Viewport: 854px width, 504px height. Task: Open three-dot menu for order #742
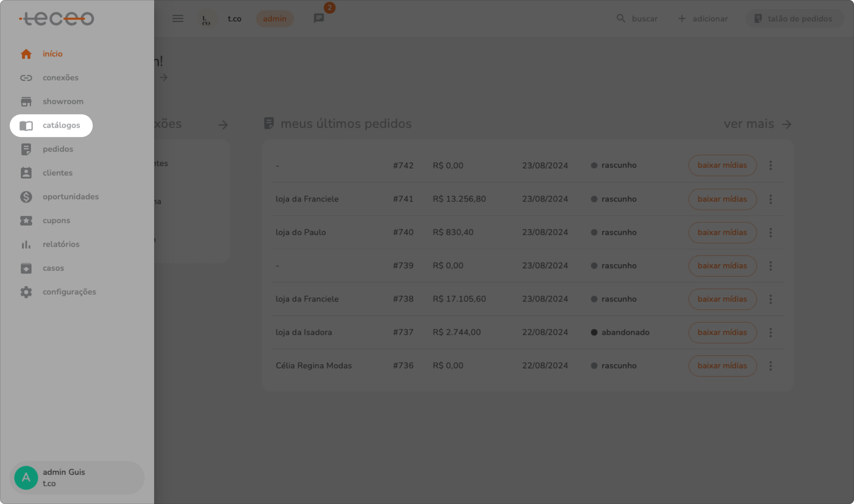pos(770,165)
